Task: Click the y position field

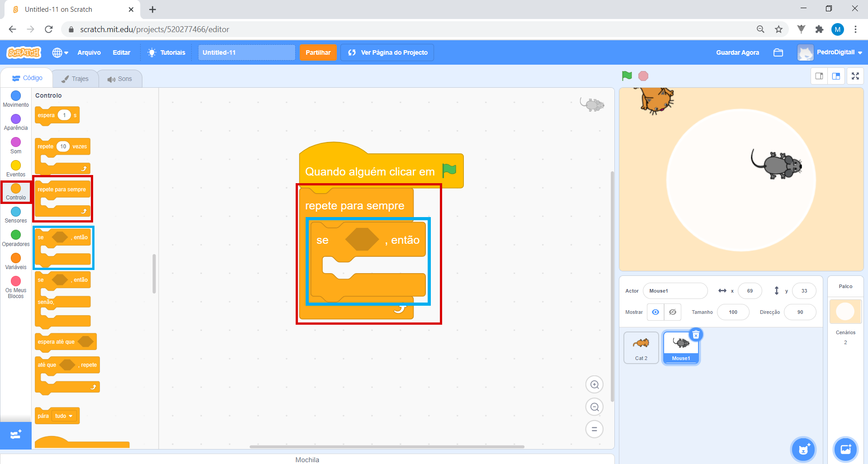Action: click(804, 291)
